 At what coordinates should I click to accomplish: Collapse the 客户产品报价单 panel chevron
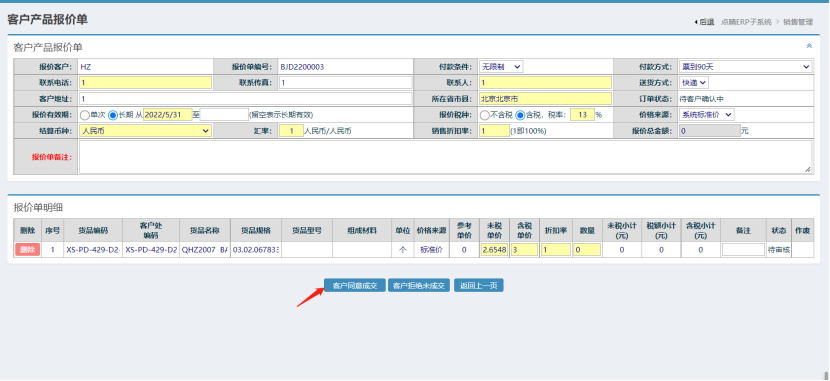[809, 46]
